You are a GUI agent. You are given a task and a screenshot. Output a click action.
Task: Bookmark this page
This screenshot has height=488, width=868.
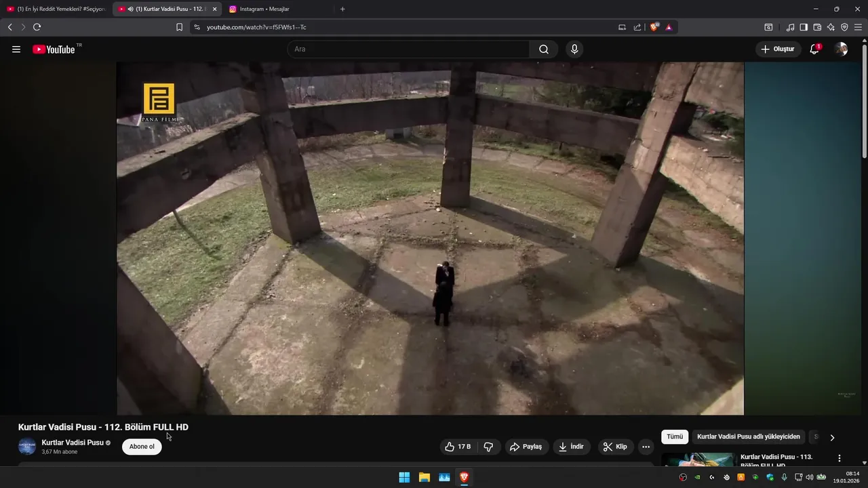(179, 27)
